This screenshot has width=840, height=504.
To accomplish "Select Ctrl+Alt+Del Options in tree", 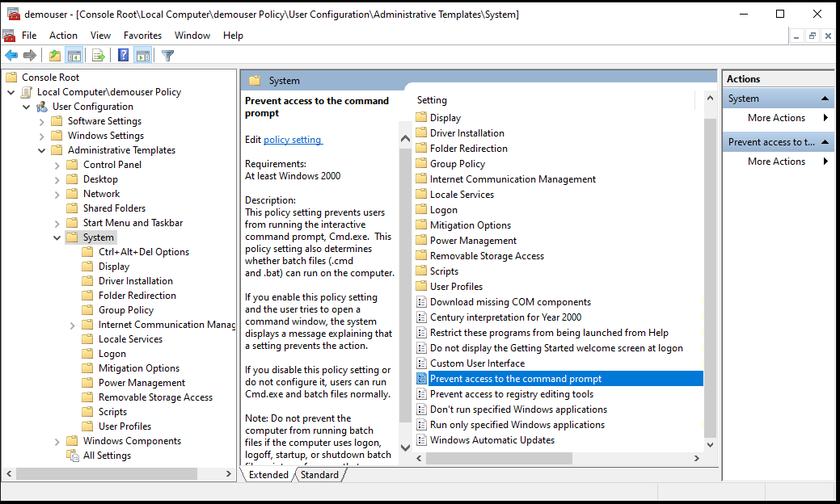I will [144, 252].
